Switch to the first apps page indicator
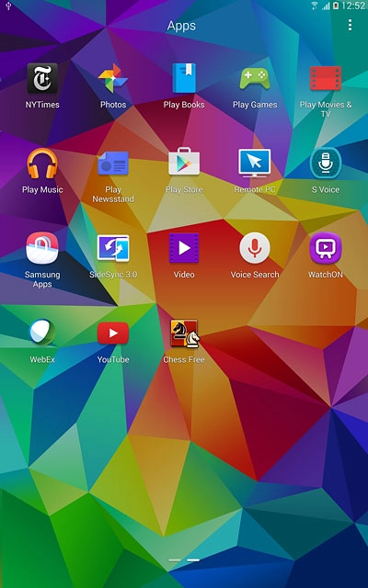 [175, 560]
